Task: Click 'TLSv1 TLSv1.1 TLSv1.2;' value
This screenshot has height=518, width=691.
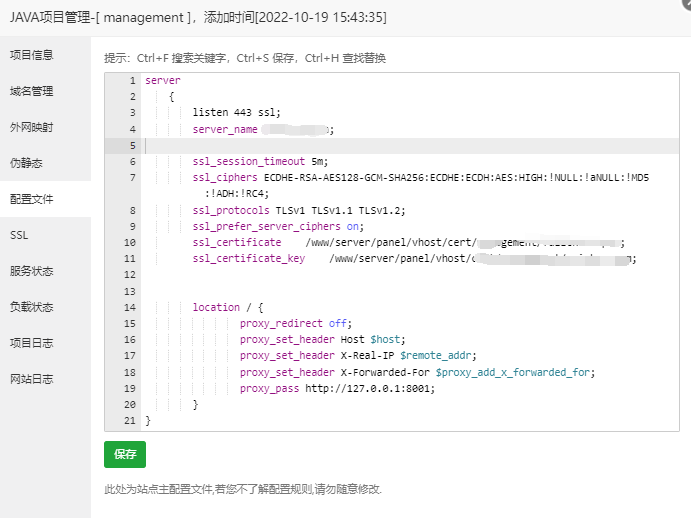Action: (341, 211)
